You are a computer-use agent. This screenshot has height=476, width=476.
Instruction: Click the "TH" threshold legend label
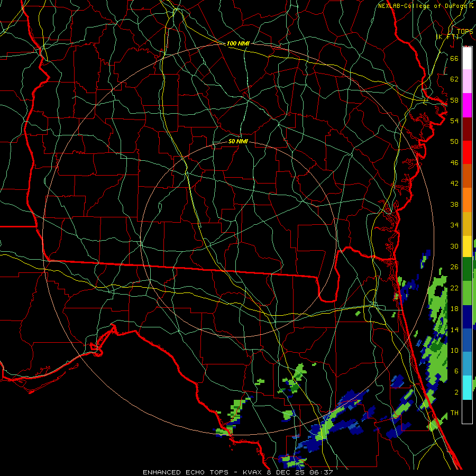[454, 413]
